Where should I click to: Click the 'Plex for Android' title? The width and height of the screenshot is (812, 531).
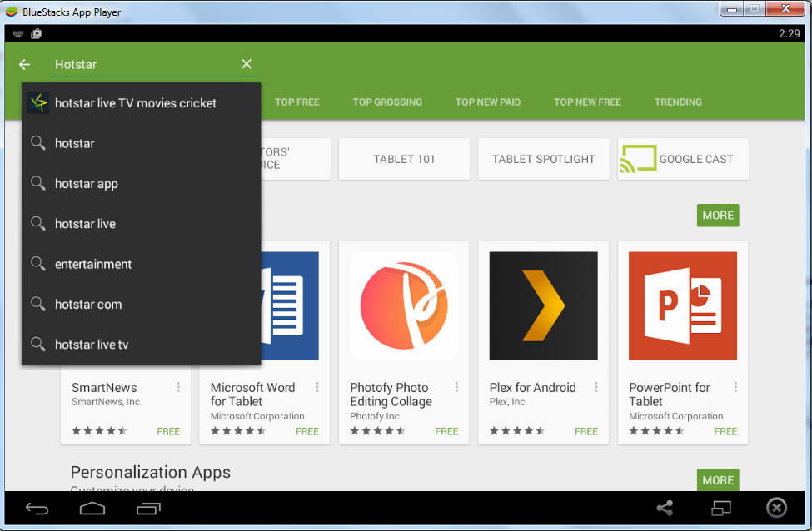532,388
